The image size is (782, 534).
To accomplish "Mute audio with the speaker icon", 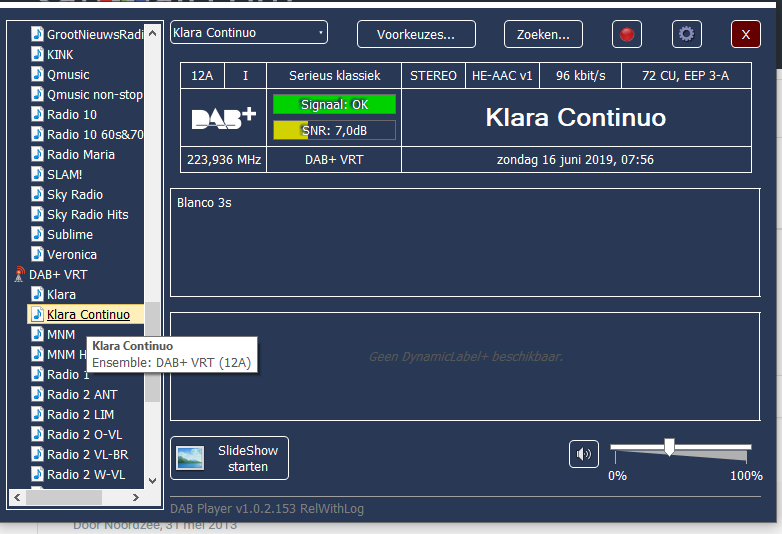I will coord(584,454).
